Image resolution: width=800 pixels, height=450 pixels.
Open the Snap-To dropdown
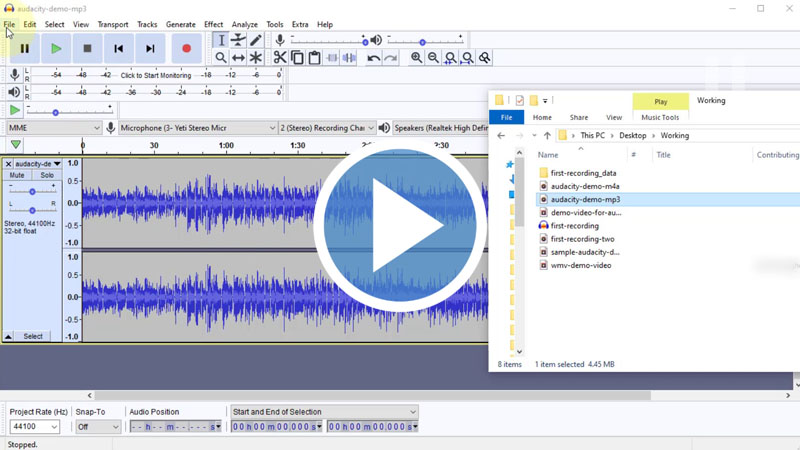[x=97, y=427]
